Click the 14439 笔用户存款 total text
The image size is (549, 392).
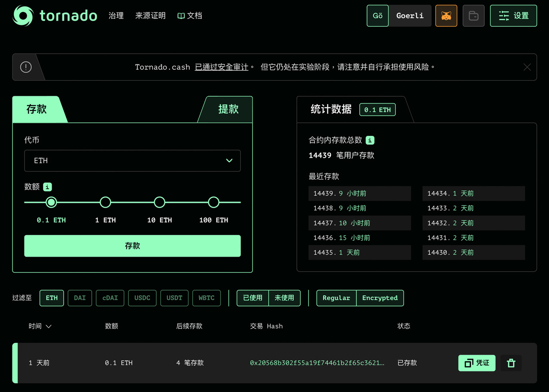click(342, 156)
